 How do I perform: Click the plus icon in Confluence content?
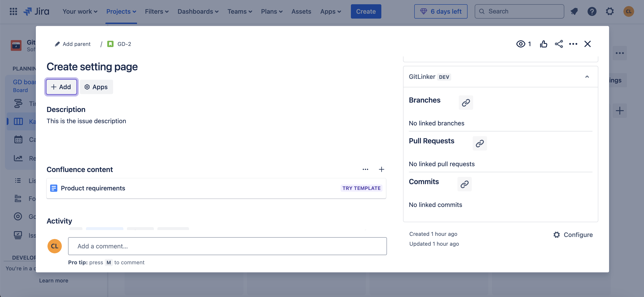[x=381, y=170]
